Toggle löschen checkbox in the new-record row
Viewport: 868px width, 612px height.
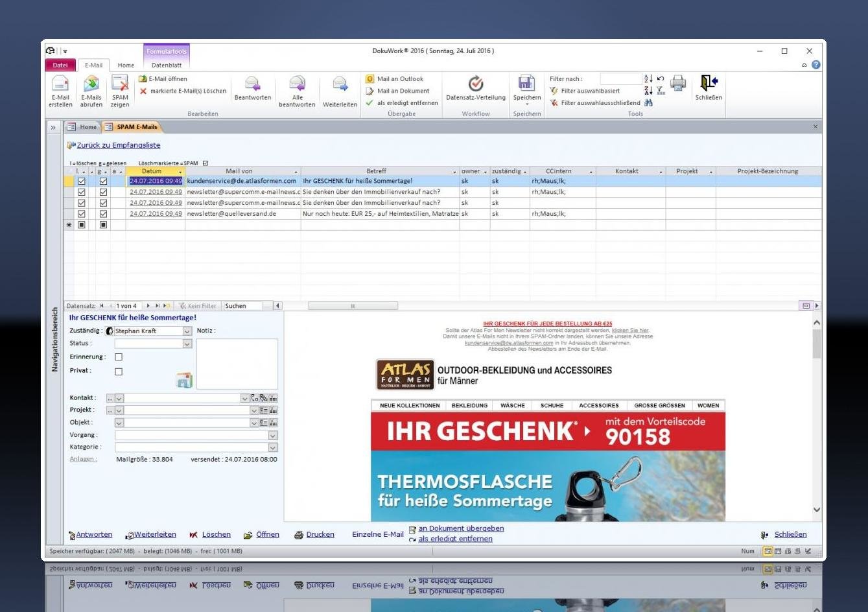coord(81,225)
